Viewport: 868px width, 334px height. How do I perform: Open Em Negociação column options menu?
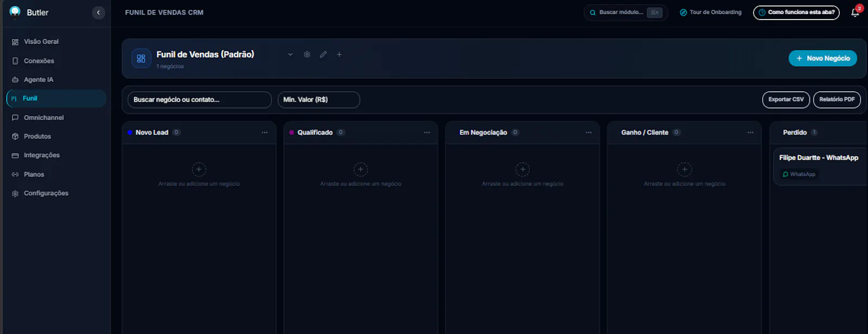[589, 133]
